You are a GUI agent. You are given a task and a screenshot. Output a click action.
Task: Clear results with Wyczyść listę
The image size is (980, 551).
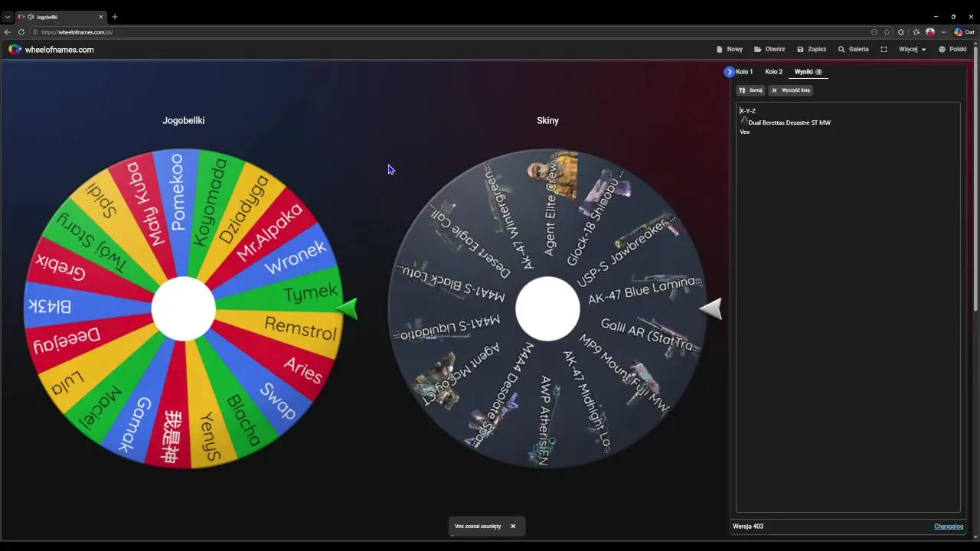coord(790,90)
